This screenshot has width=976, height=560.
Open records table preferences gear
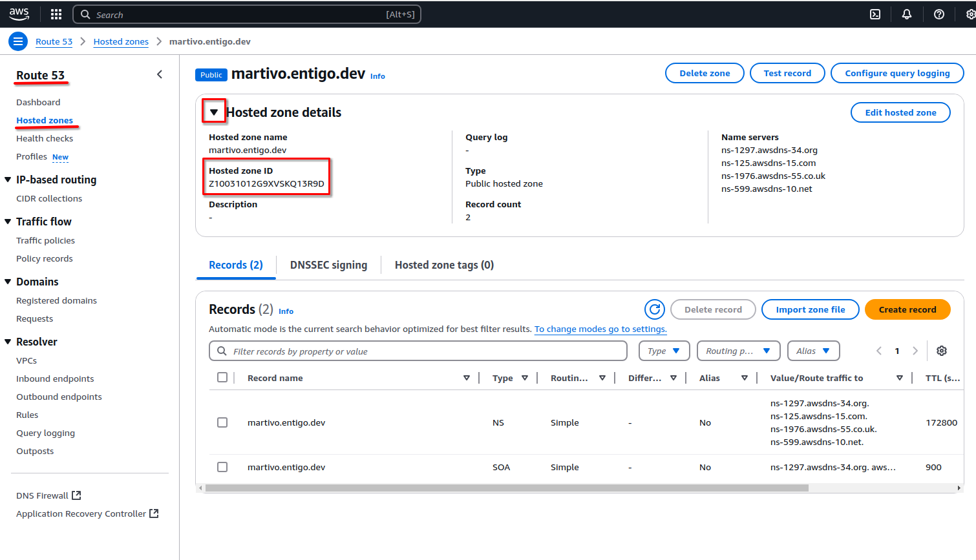click(942, 351)
